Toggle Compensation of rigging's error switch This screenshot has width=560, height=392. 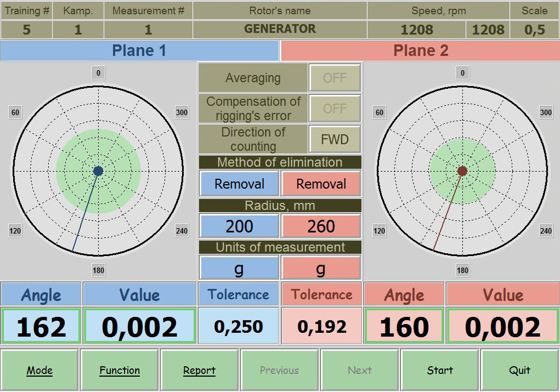pos(335,109)
